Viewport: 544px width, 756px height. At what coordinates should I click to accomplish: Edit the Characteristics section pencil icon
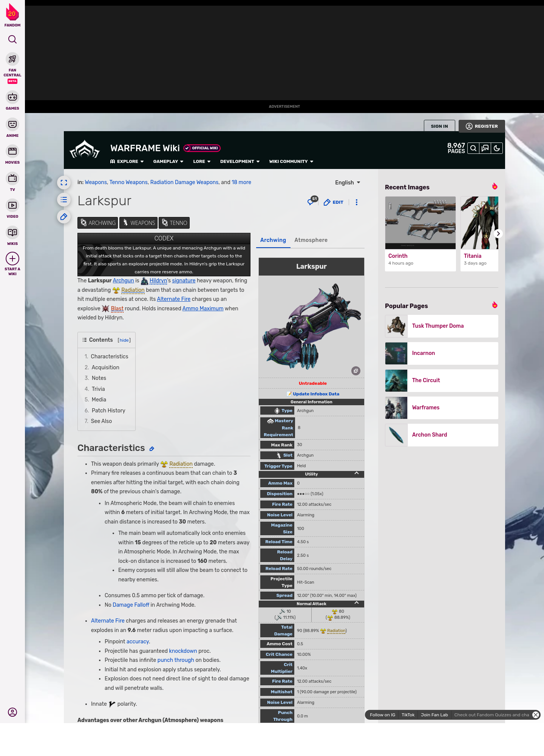tap(152, 449)
